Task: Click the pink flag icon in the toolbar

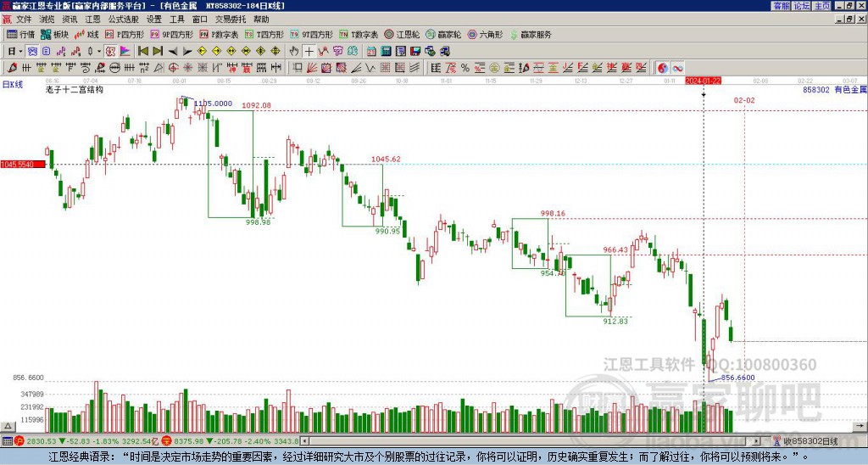Action: (125, 51)
